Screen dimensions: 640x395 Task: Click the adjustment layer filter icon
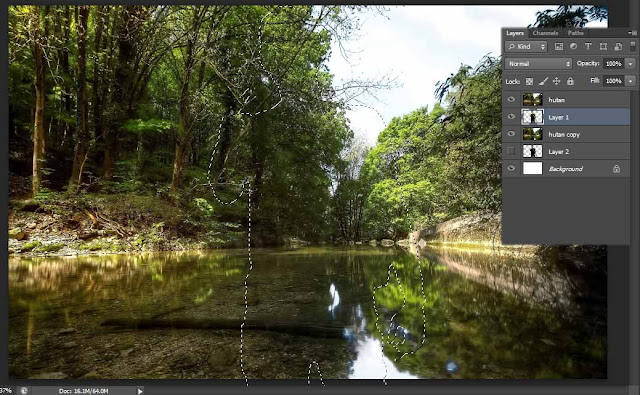(573, 47)
